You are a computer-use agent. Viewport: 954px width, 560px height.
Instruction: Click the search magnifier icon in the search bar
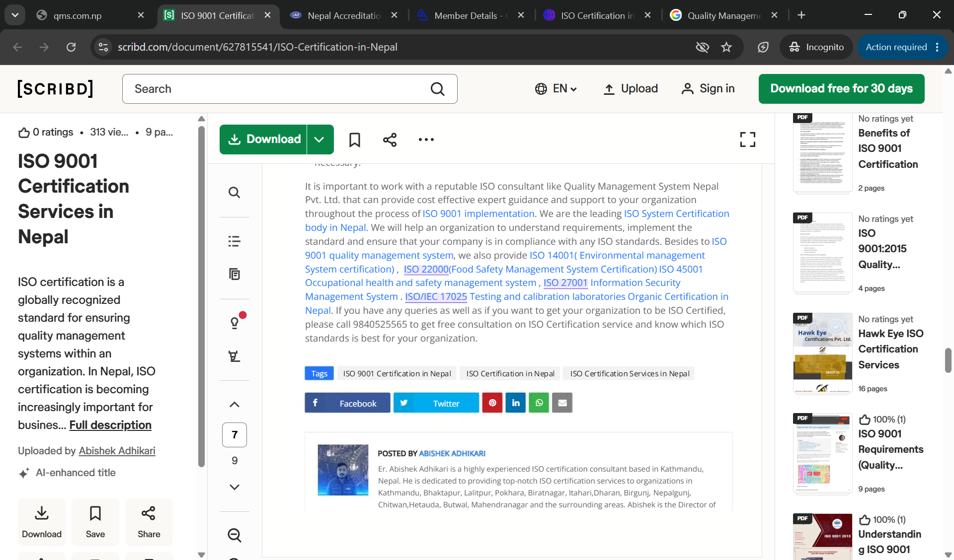point(437,89)
